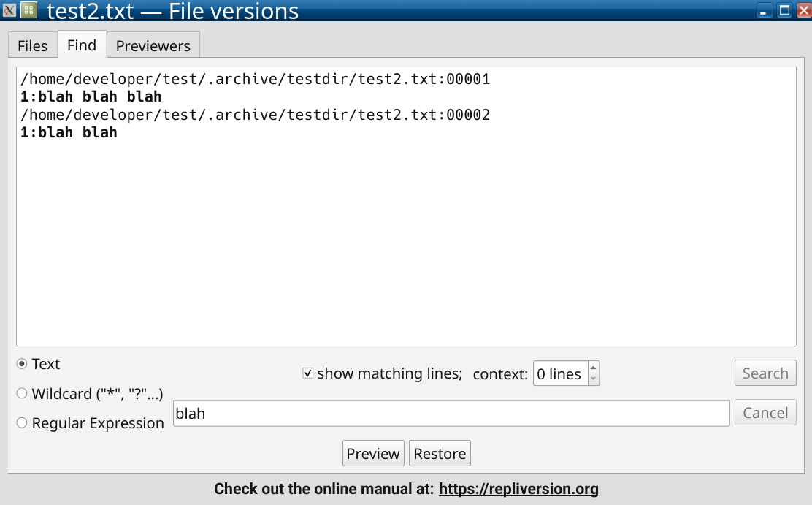
Task: Select the Text search mode radio button
Action: pos(22,364)
